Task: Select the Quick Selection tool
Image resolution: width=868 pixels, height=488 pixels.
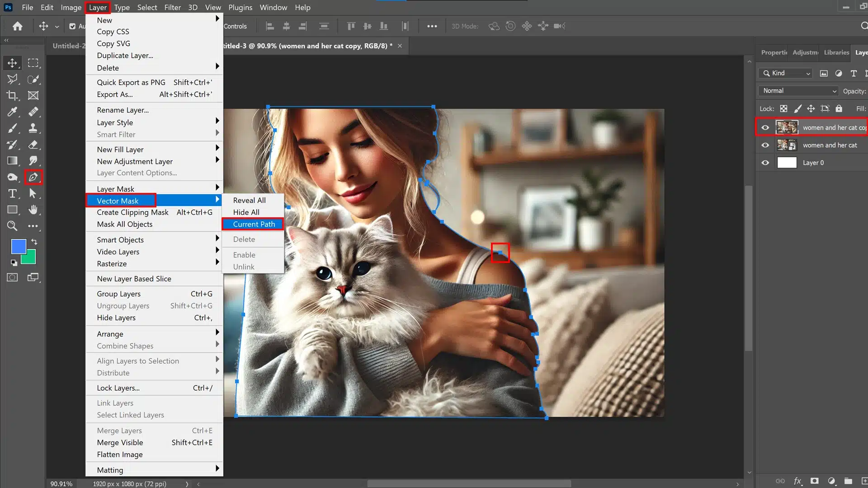Action: pyautogui.click(x=33, y=79)
